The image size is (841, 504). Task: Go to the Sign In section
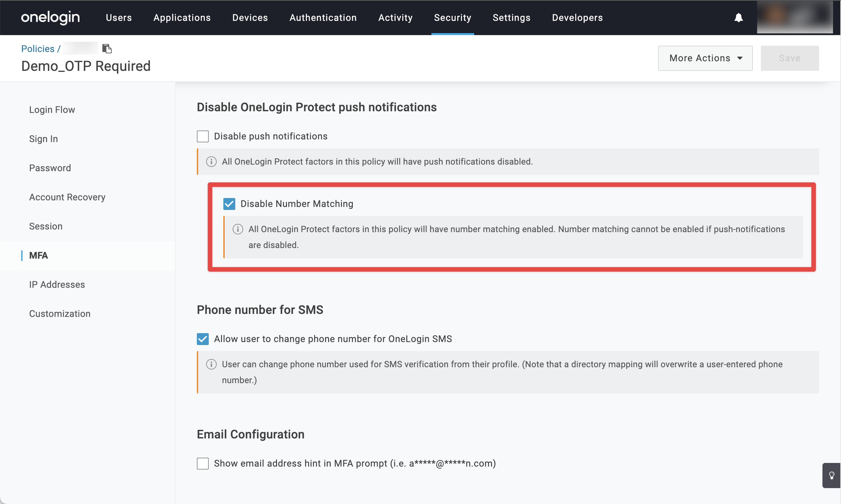click(x=43, y=139)
